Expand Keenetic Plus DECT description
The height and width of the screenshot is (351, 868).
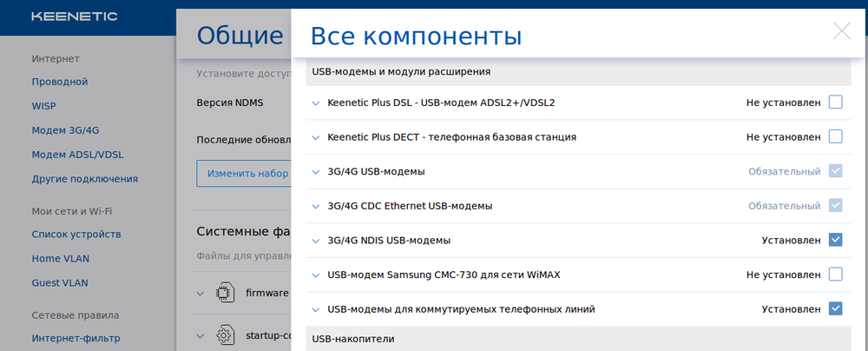[316, 137]
